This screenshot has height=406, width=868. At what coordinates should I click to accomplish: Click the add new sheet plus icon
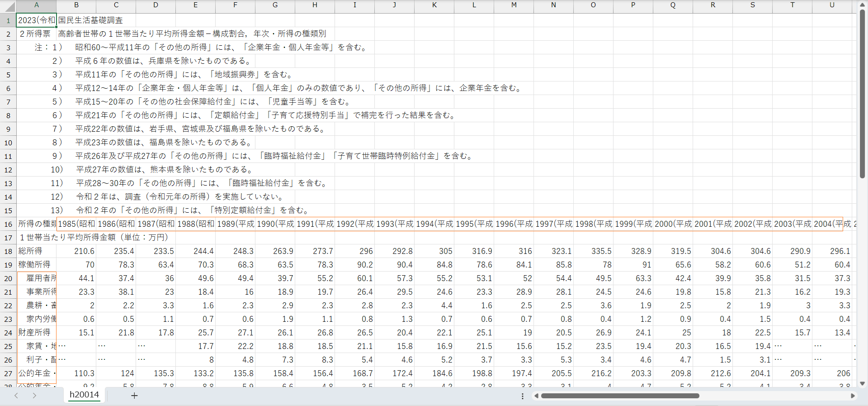click(x=134, y=396)
